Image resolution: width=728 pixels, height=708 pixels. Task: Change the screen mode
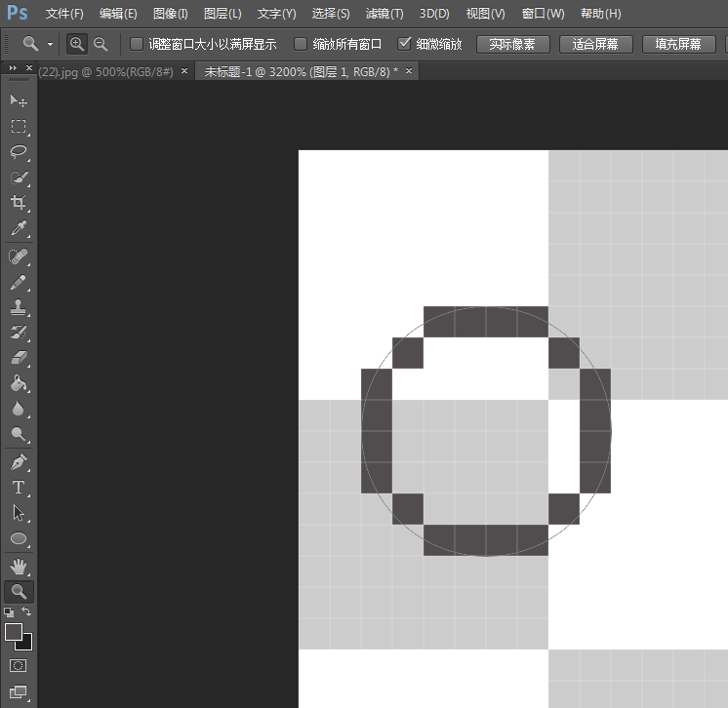click(19, 691)
